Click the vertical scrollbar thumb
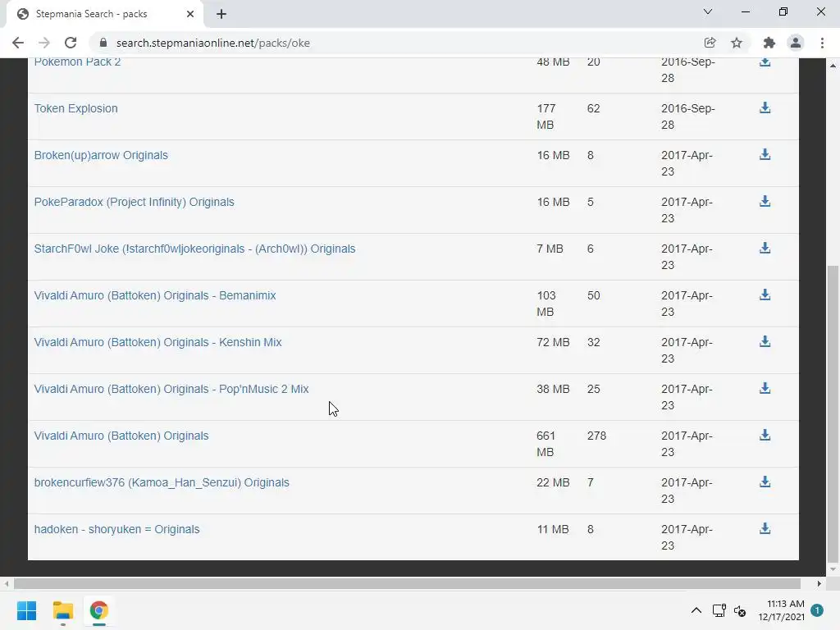Viewport: 840px width, 630px height. [x=833, y=413]
